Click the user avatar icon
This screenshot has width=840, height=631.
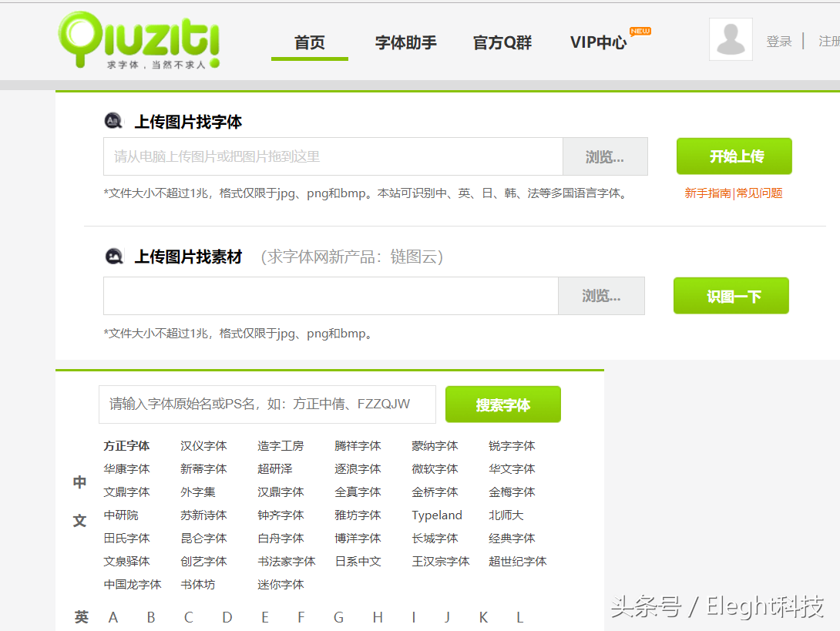pos(731,39)
